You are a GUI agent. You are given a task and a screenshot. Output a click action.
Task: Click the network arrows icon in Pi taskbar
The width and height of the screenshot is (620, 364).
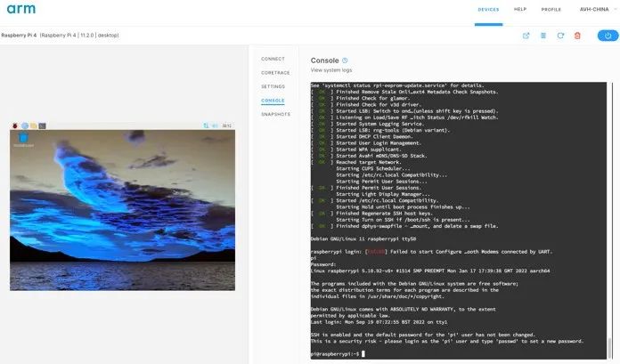tap(206, 125)
